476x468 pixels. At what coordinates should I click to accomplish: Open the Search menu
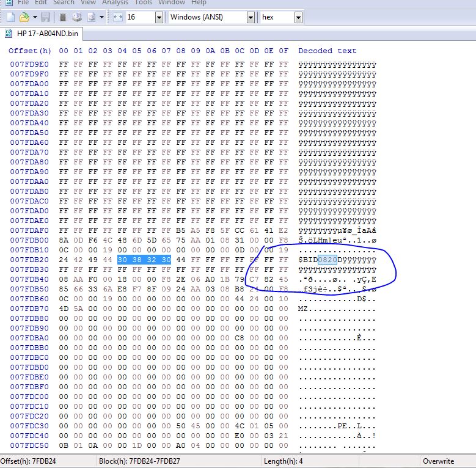64,2
